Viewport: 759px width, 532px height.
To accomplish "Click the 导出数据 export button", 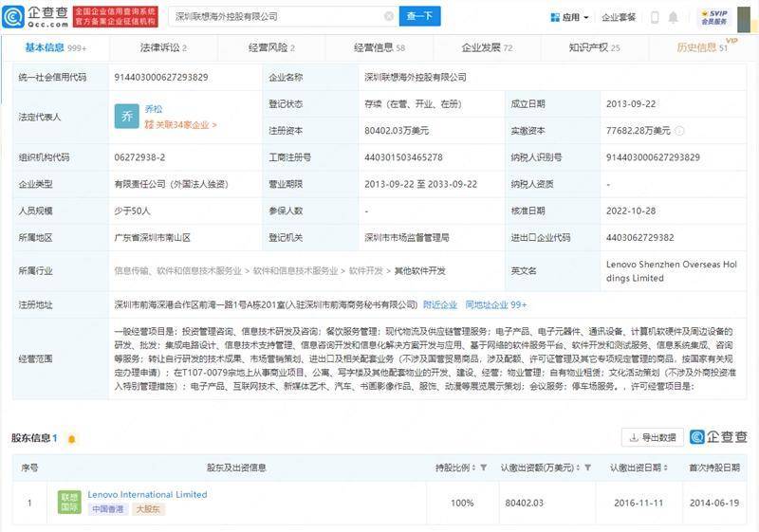I will click(x=652, y=438).
